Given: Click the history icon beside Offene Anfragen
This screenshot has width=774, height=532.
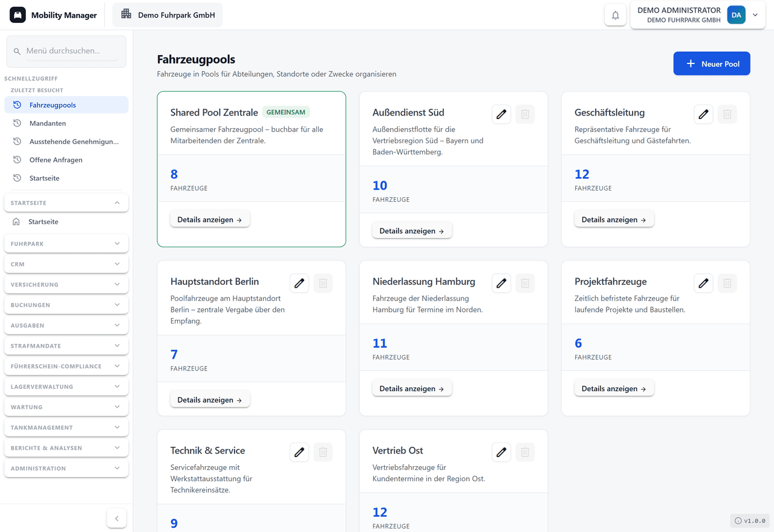Looking at the screenshot, I should coord(17,160).
